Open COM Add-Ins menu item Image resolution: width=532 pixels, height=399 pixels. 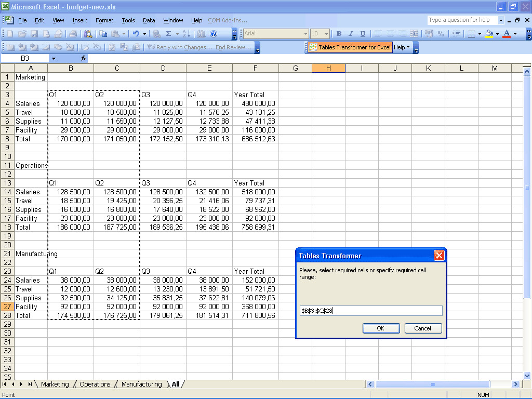pos(228,20)
